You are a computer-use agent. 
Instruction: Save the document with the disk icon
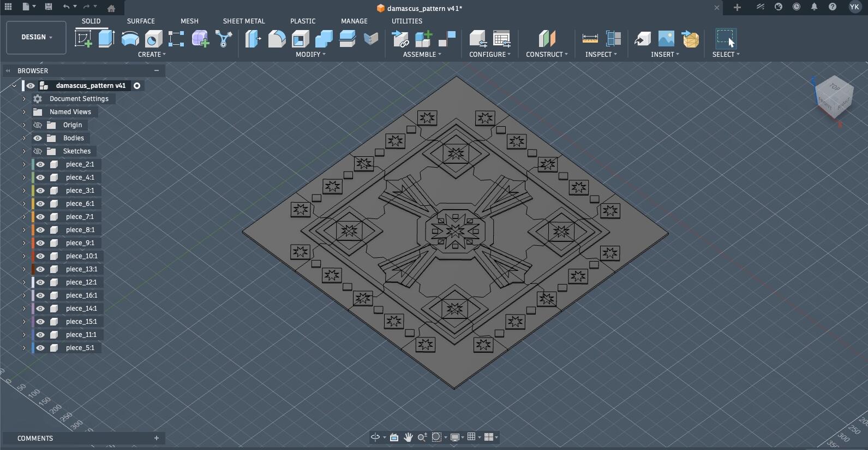click(49, 7)
